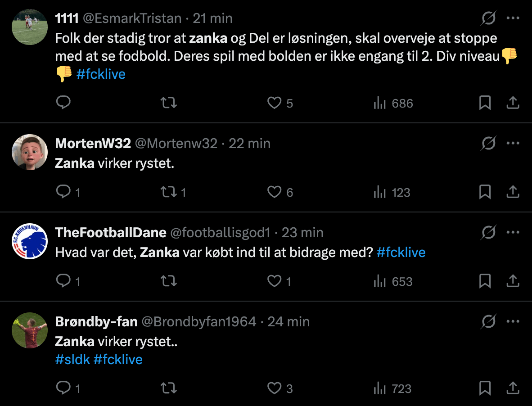Like Brøndby-fan's tweet about Zanka
Image resolution: width=532 pixels, height=406 pixels.
pos(275,388)
